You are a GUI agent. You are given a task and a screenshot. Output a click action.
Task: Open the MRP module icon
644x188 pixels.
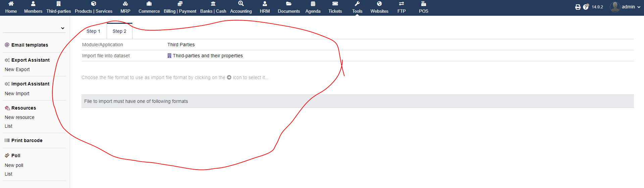pyautogui.click(x=125, y=4)
